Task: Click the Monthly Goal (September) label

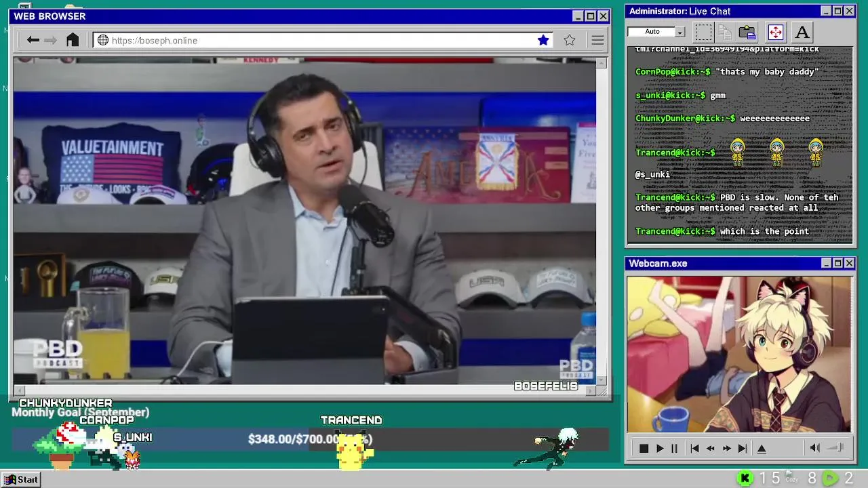Action: [80, 412]
